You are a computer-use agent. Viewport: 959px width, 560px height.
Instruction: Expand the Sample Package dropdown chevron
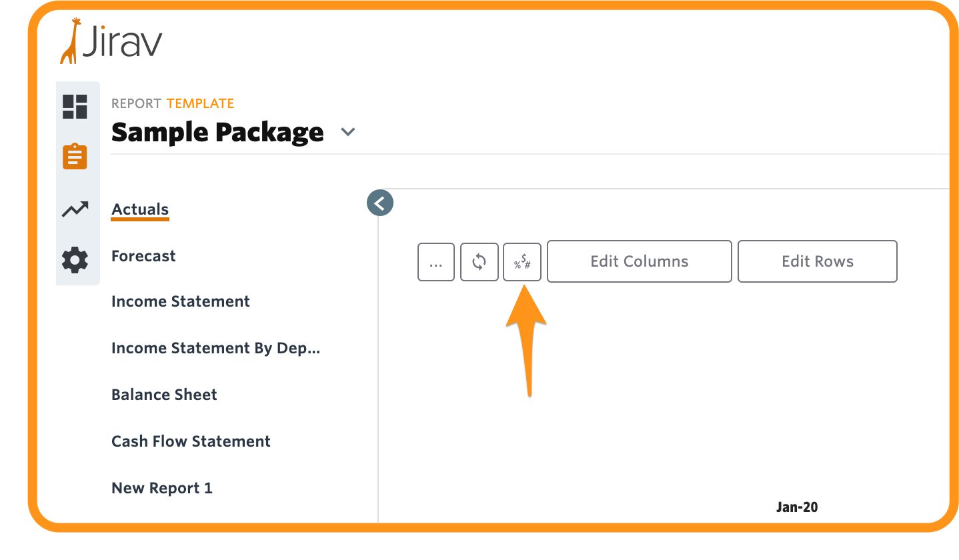click(x=347, y=132)
